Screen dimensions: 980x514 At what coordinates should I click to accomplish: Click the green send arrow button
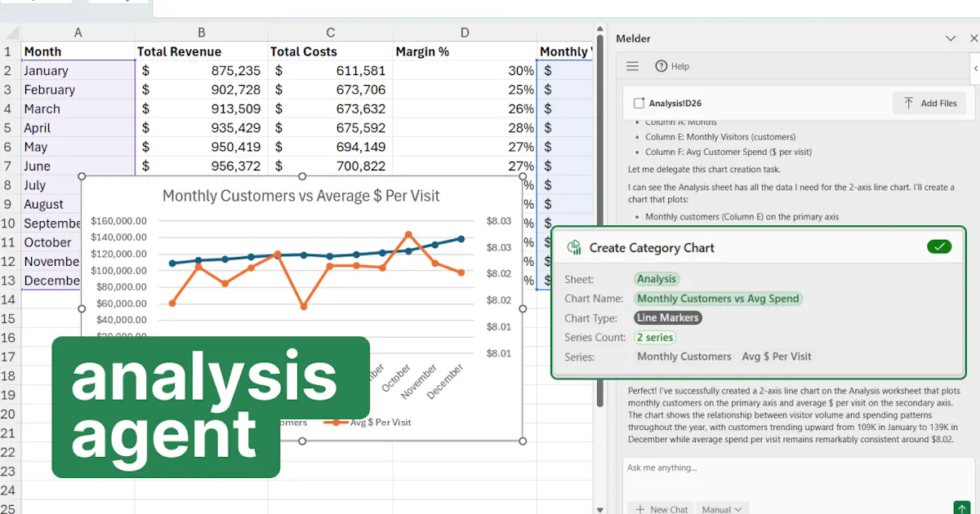click(961, 507)
